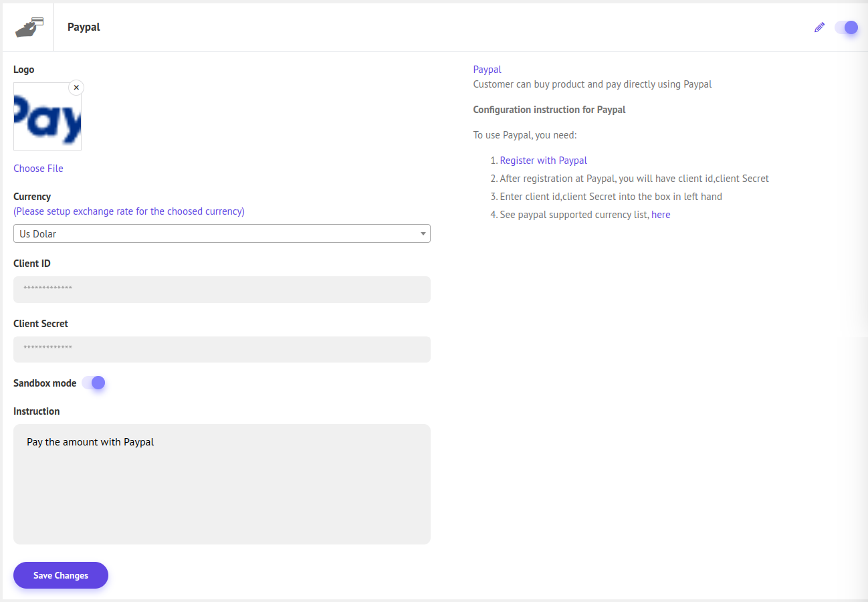Click the Sandbox mode label text
Screen dimensions: 868x602
pos(45,383)
